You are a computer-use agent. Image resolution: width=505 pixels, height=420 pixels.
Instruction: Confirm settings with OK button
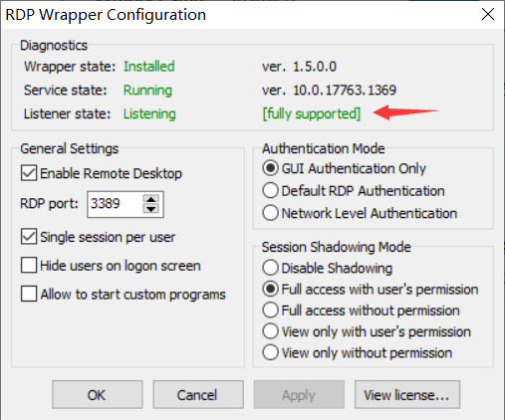(x=98, y=394)
